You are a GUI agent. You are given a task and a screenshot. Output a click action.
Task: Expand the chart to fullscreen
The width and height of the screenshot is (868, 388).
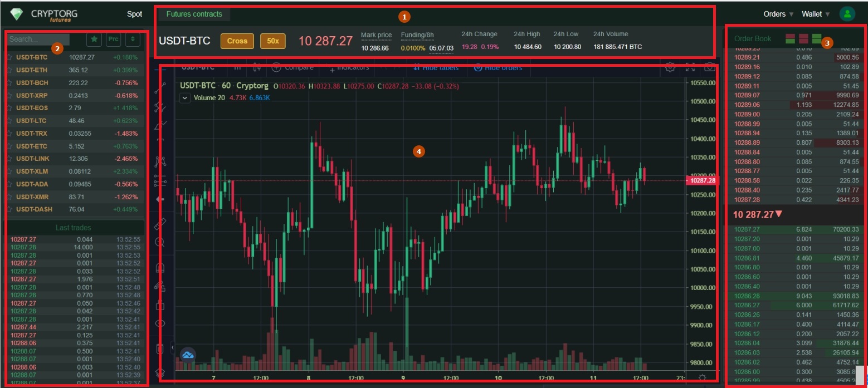(690, 67)
